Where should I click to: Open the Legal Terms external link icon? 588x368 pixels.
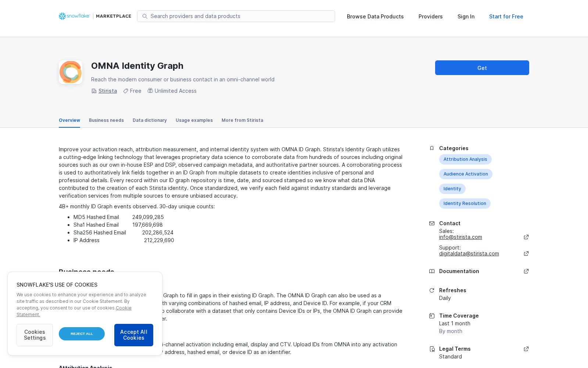tap(526, 349)
